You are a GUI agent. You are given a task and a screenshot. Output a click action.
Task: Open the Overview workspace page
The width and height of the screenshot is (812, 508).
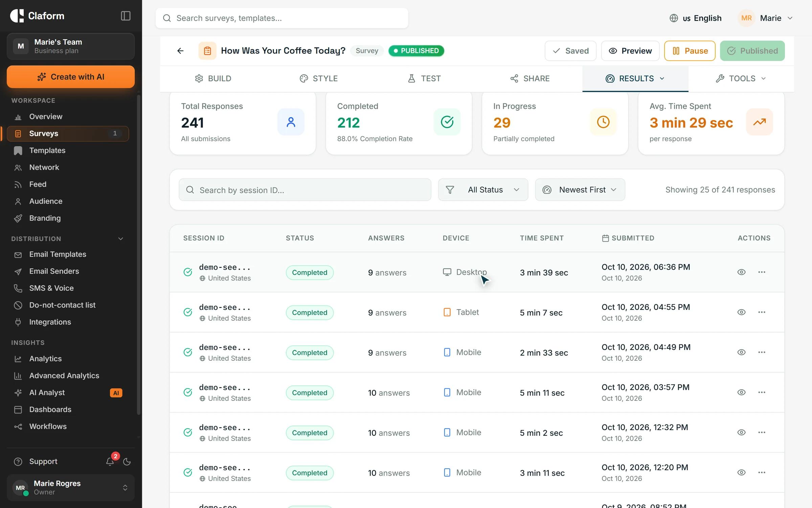point(68,117)
